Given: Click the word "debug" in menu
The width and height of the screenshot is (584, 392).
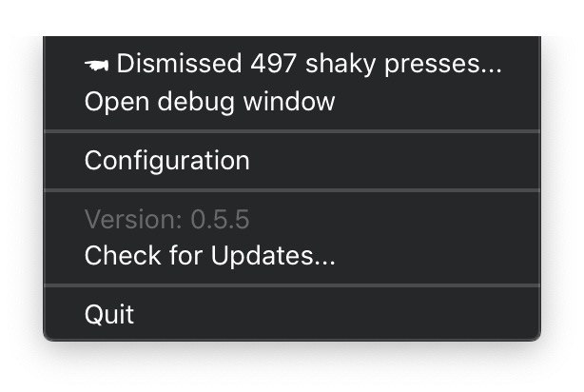Looking at the screenshot, I should 196,103.
